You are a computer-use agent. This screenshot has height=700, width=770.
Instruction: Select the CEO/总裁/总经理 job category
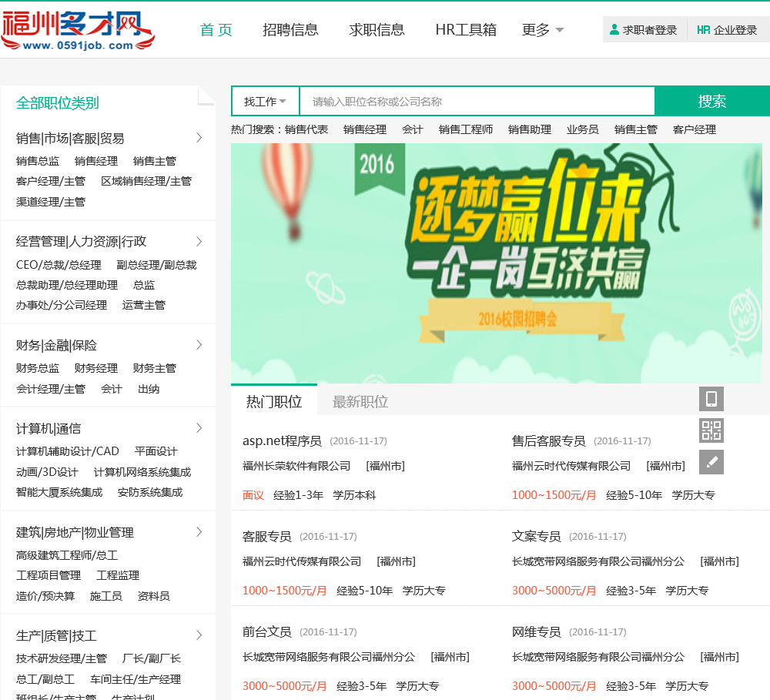tap(59, 265)
